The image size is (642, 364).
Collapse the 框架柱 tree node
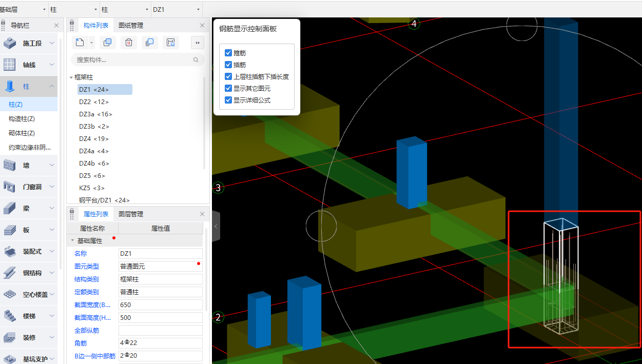pyautogui.click(x=71, y=77)
